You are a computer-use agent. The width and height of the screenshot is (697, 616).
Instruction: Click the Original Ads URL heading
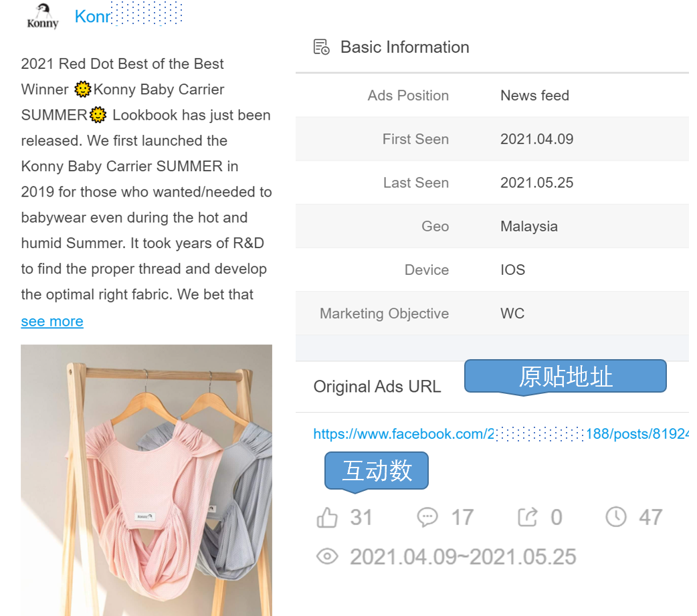(x=377, y=387)
